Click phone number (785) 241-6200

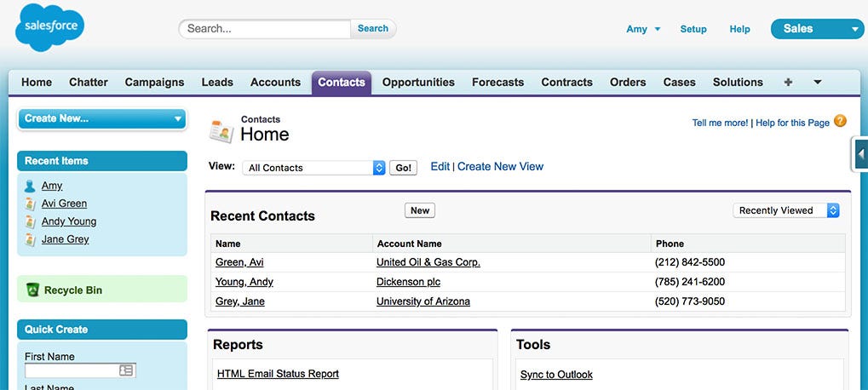point(690,282)
